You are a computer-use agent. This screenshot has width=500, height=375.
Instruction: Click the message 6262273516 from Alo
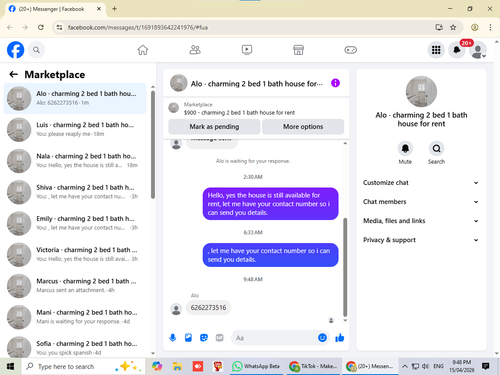point(208,308)
